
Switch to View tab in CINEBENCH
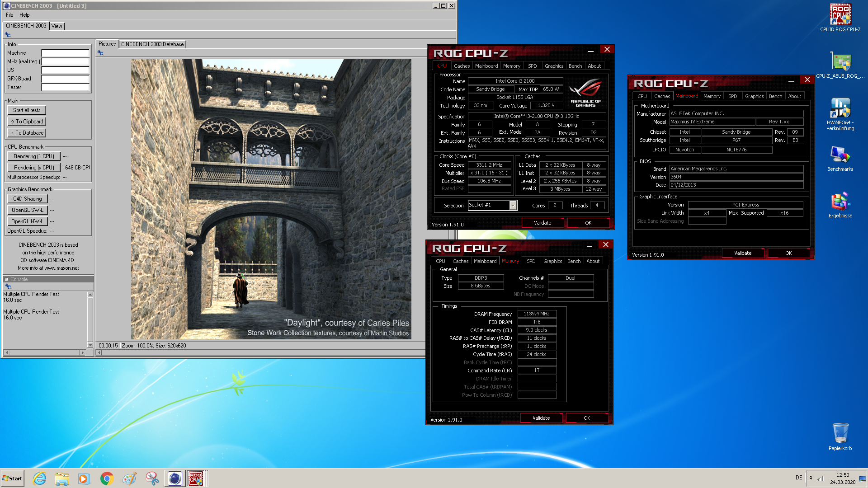57,26
